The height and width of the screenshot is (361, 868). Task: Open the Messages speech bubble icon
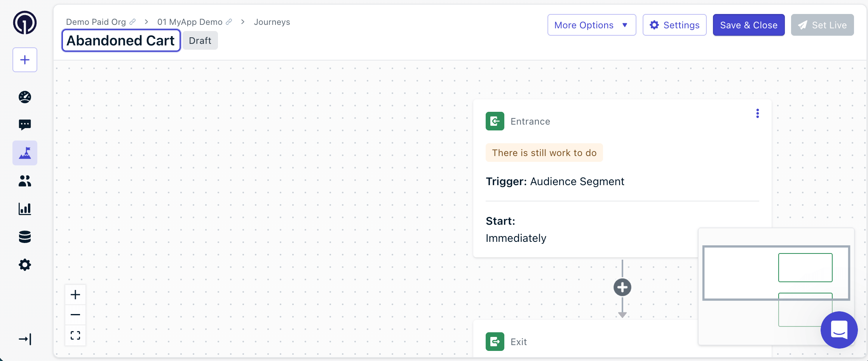click(x=25, y=125)
